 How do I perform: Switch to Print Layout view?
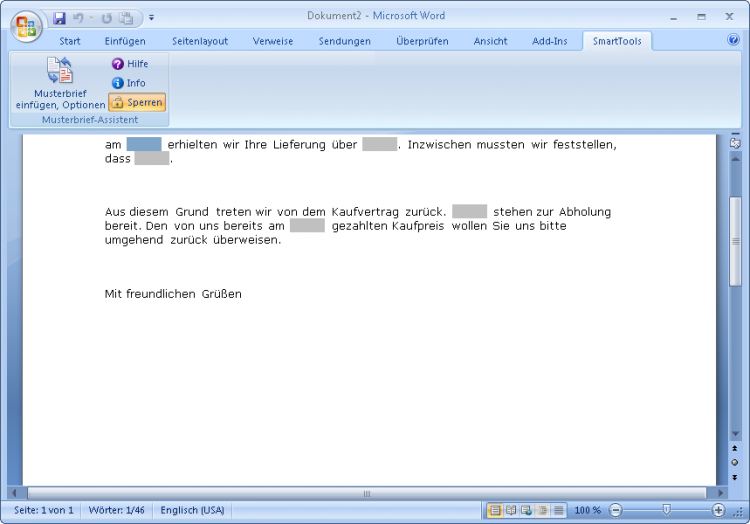click(x=494, y=510)
